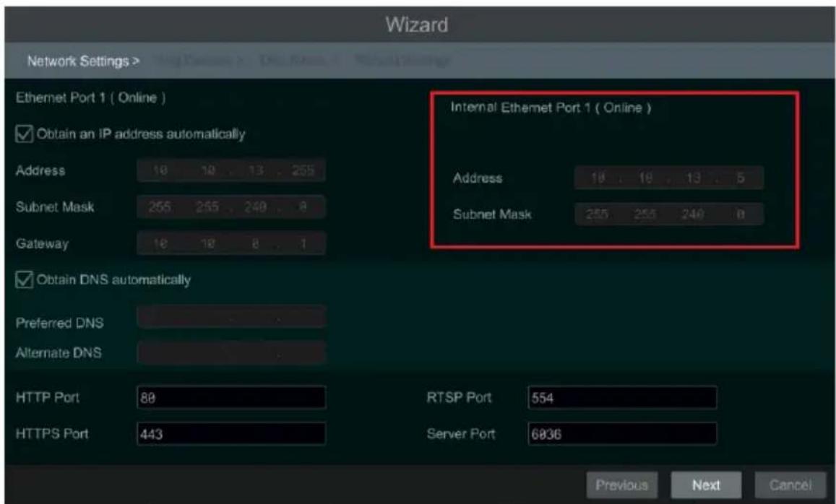Click the 'HTTP Port' label
The height and width of the screenshot is (504, 836).
point(48,397)
